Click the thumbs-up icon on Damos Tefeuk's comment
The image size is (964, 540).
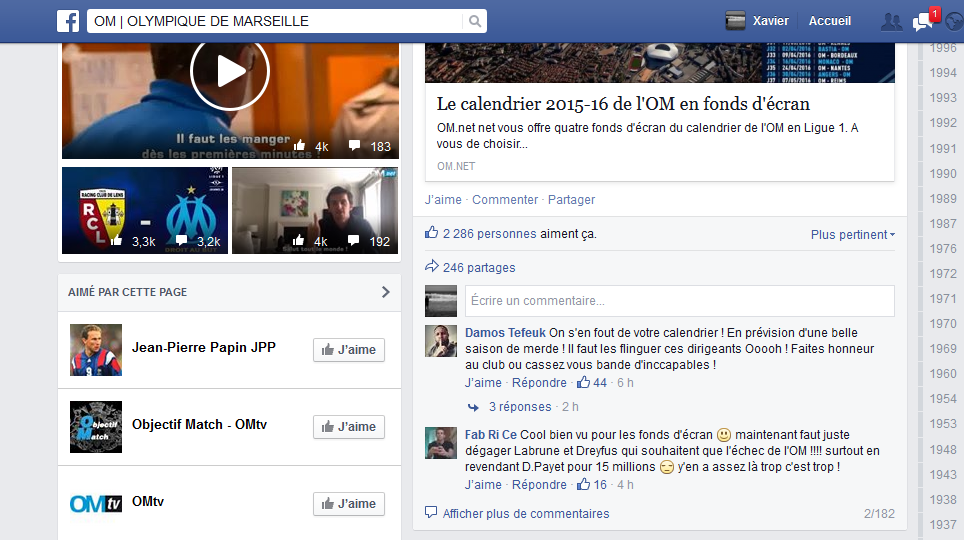click(584, 383)
